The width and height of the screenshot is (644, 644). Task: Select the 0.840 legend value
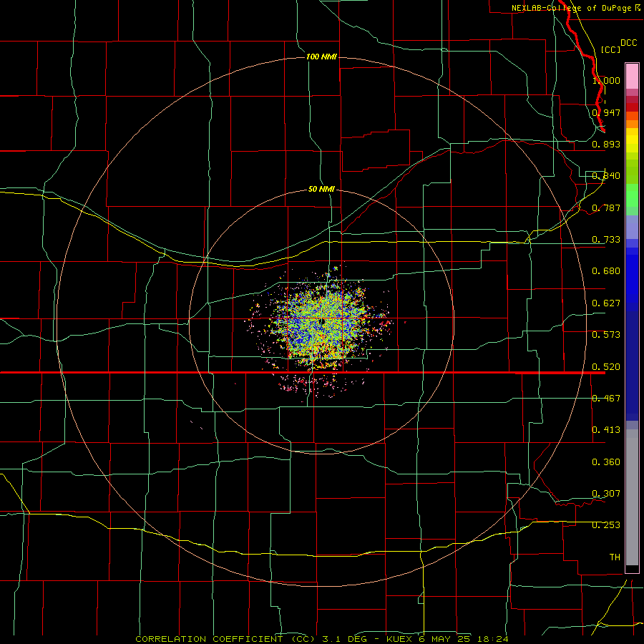(x=606, y=176)
